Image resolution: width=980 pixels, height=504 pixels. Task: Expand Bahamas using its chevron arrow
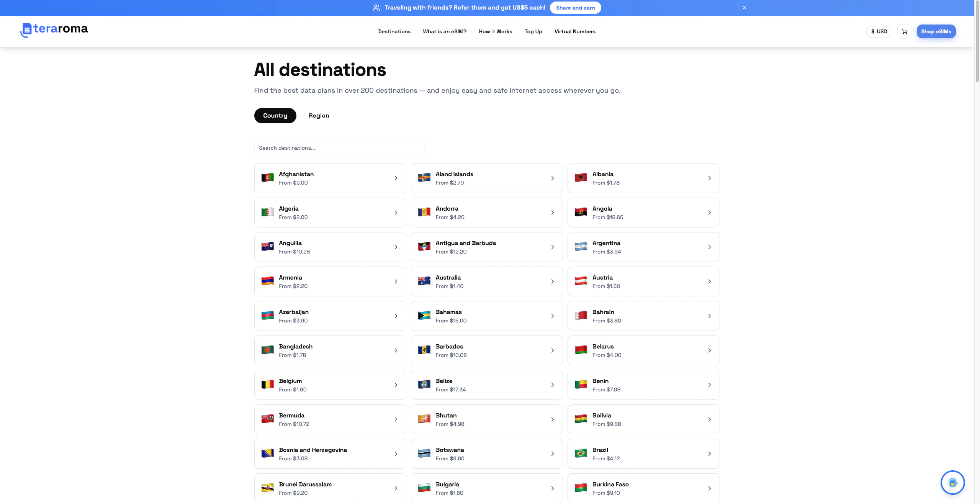click(x=552, y=316)
